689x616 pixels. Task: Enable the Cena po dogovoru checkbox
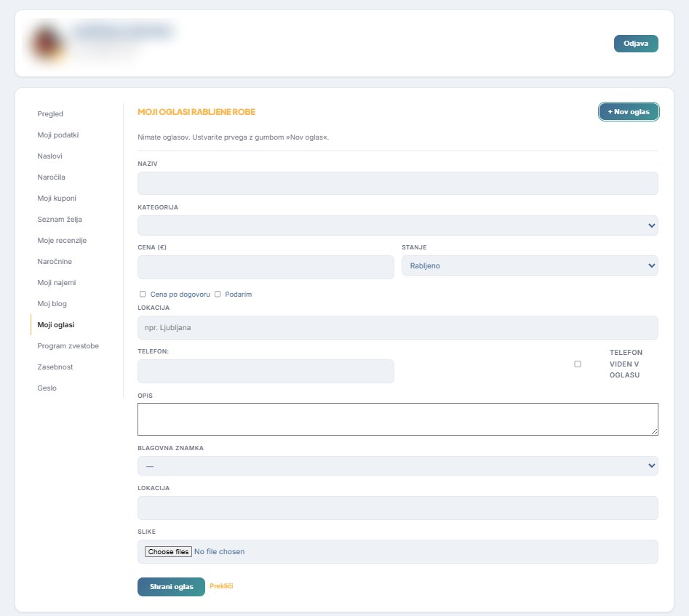143,294
